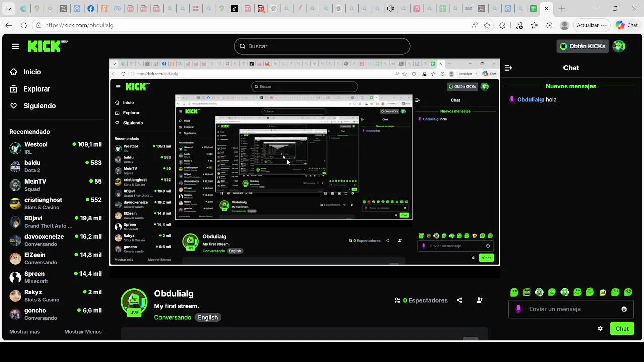
Task: Open the cristianghost Slots & Casino channel
Action: point(55,204)
